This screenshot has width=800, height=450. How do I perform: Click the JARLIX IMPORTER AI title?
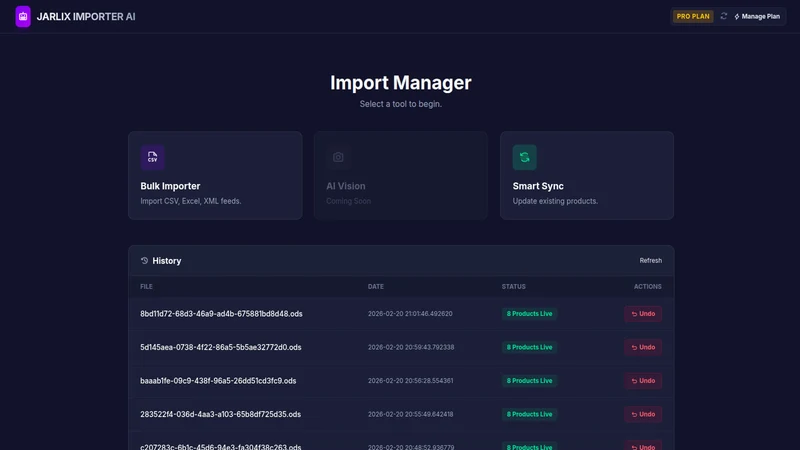coord(86,17)
